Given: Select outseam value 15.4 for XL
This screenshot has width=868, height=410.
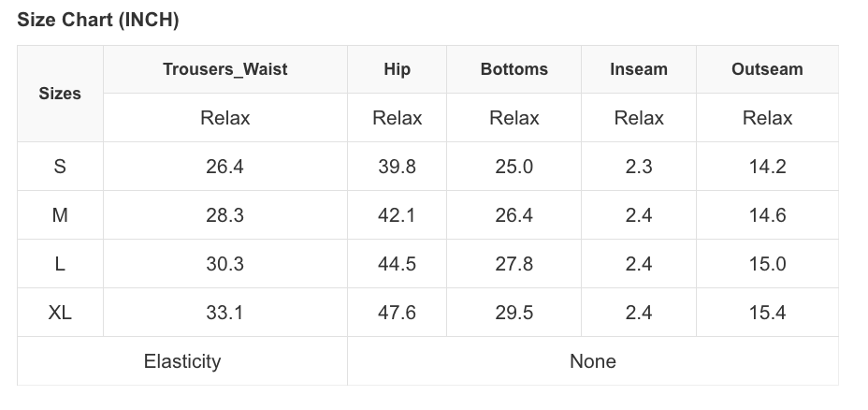Looking at the screenshot, I should click(767, 313).
